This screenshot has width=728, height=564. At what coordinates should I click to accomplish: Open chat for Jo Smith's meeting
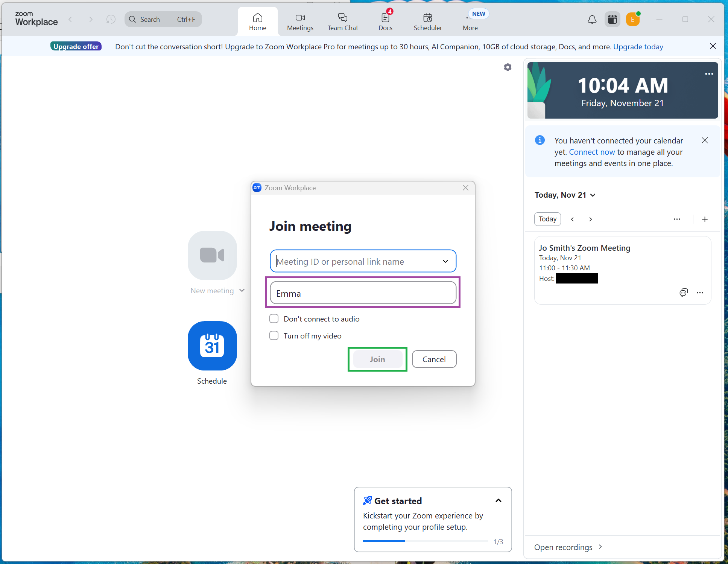coord(684,293)
